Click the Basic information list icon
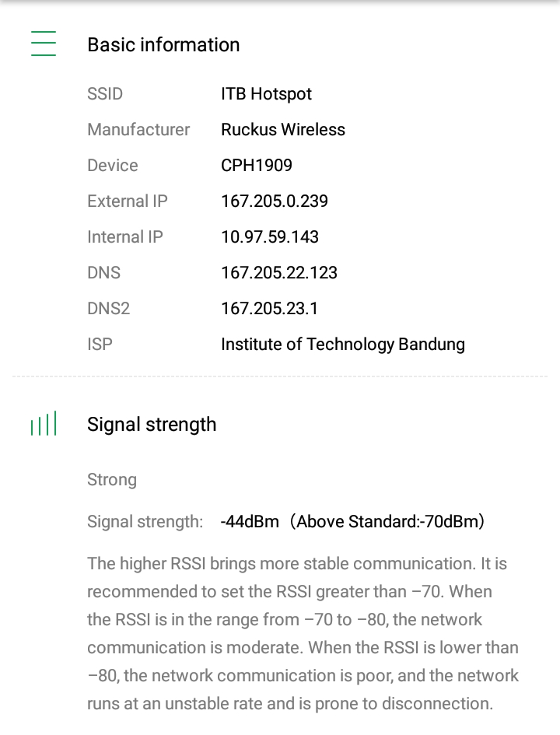 (44, 44)
